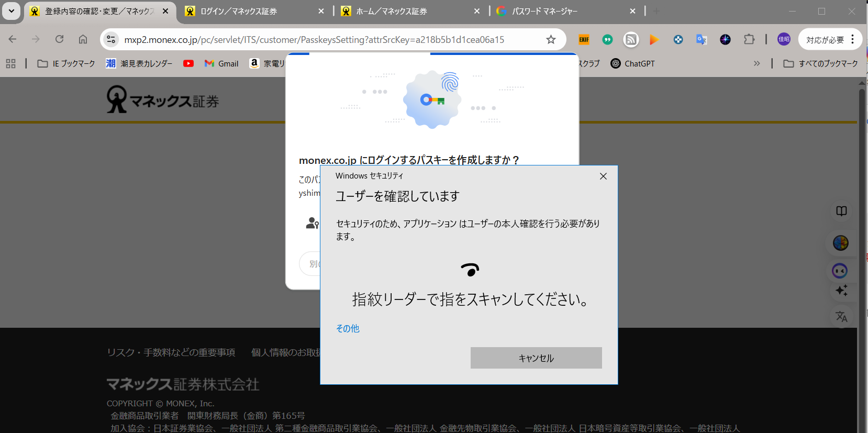
Task: Reload the current page
Action: (x=60, y=39)
